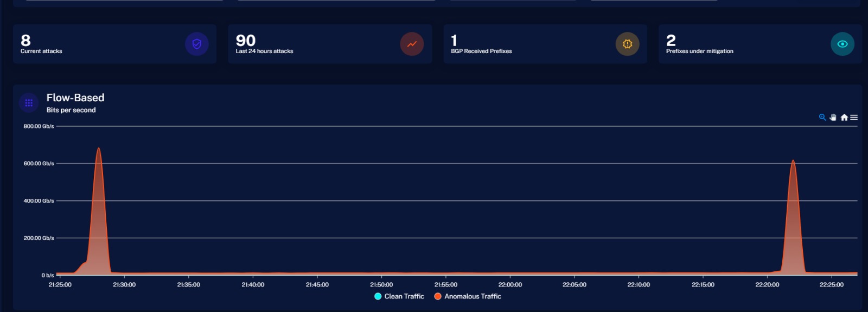This screenshot has width=868, height=312.
Task: Click the shield icon on Current attacks card
Action: pyautogui.click(x=196, y=44)
